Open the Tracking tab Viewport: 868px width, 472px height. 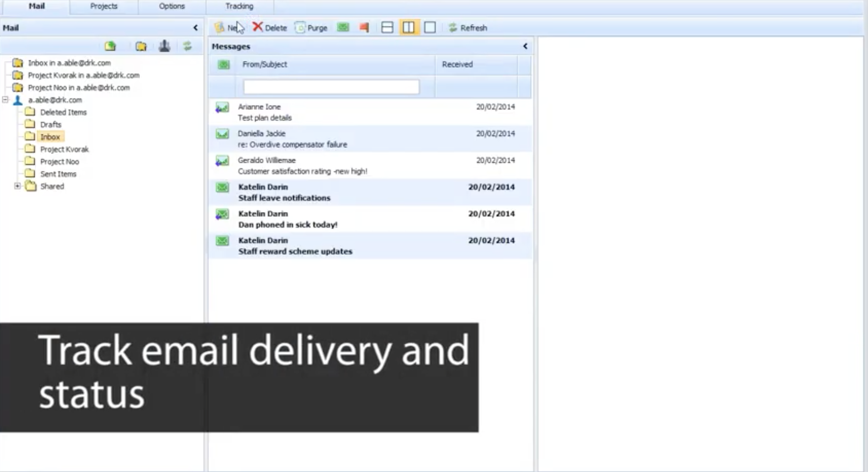click(x=239, y=7)
